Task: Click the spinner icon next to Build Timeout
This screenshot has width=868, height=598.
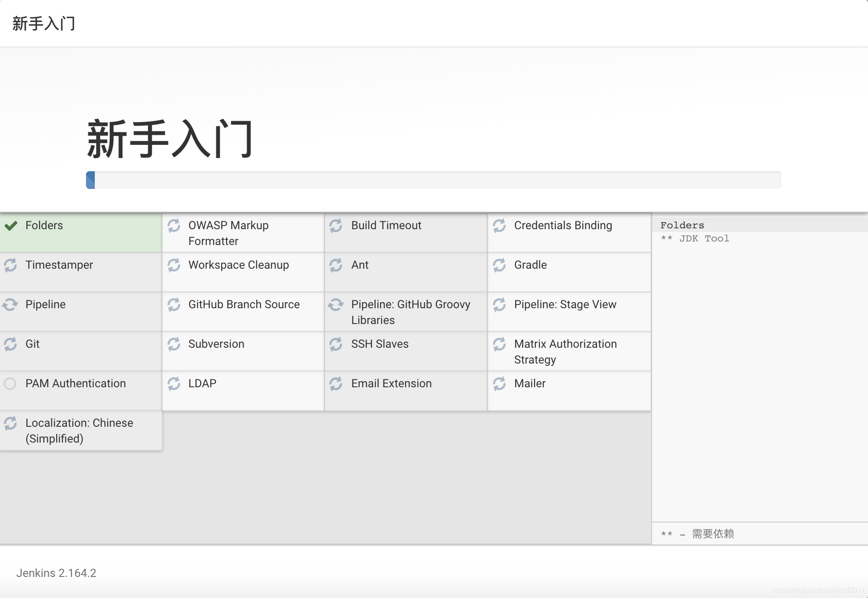Action: tap(336, 226)
